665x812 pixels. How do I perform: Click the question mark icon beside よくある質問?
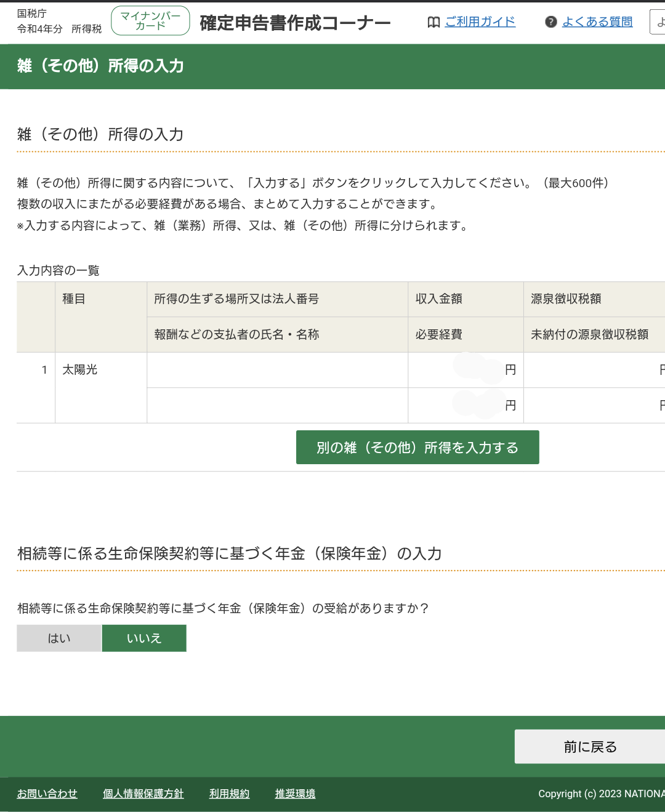pyautogui.click(x=551, y=22)
